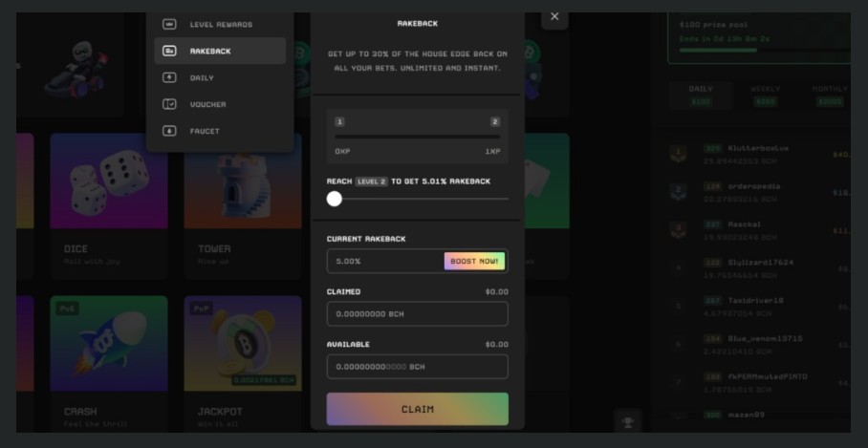Switch to the Weekly leaderboard tab
Screen dimensions: 868x448
coord(766,95)
